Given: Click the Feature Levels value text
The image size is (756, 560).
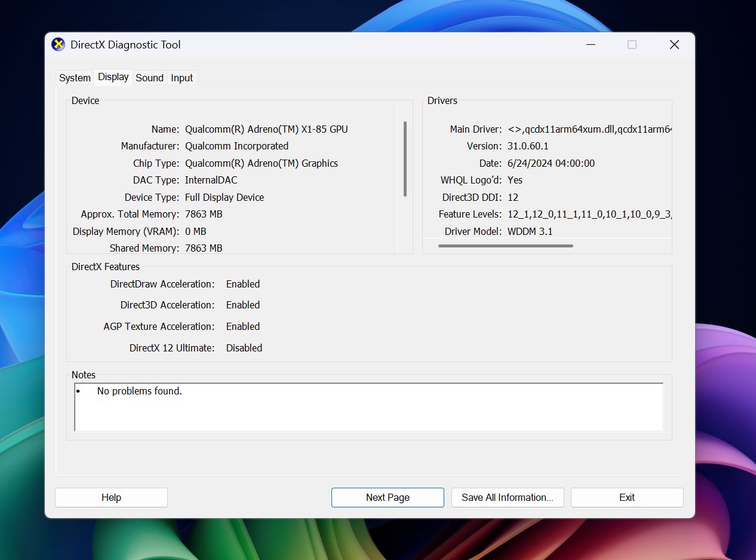Looking at the screenshot, I should [589, 214].
